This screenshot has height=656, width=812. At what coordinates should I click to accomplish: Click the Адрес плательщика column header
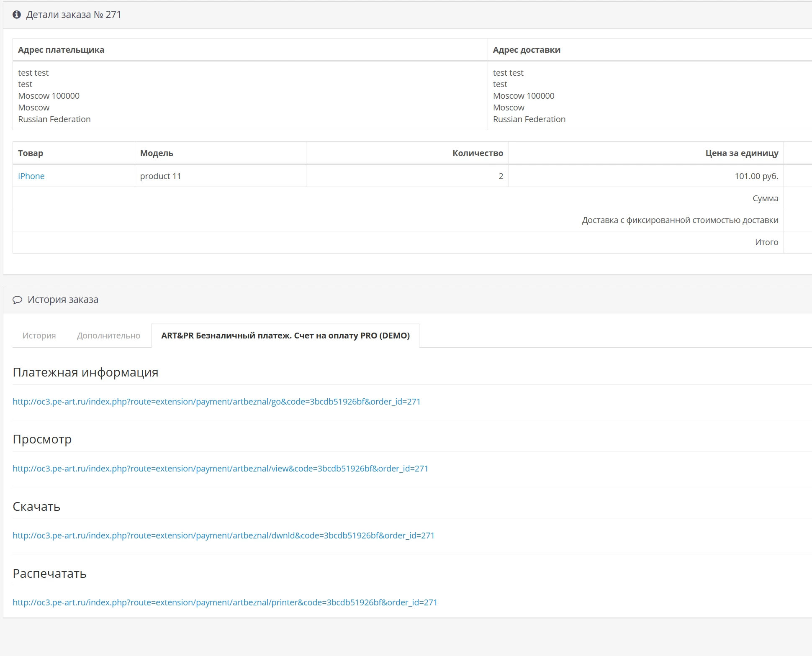click(x=61, y=50)
